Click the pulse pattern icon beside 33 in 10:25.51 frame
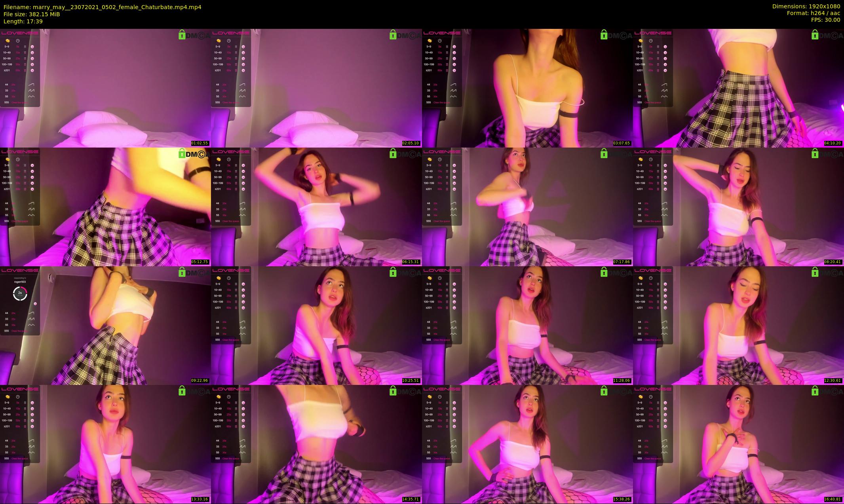Image resolution: width=844 pixels, height=504 pixels. (242, 328)
